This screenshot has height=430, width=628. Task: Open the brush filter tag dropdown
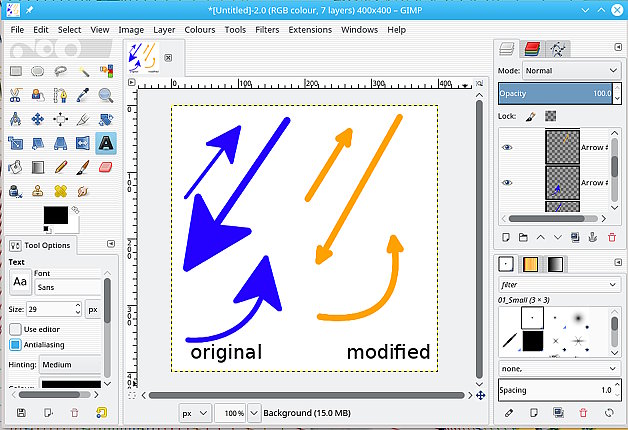point(560,285)
